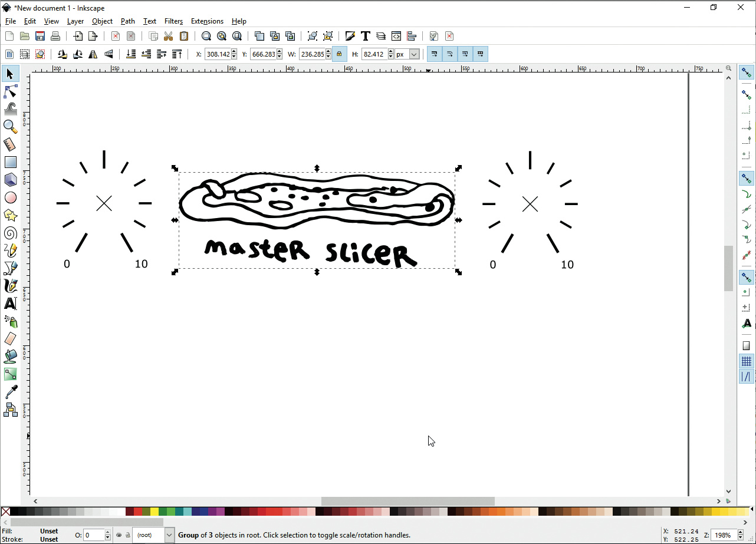756x544 pixels.
Task: Toggle snapping to guides
Action: pos(747,377)
